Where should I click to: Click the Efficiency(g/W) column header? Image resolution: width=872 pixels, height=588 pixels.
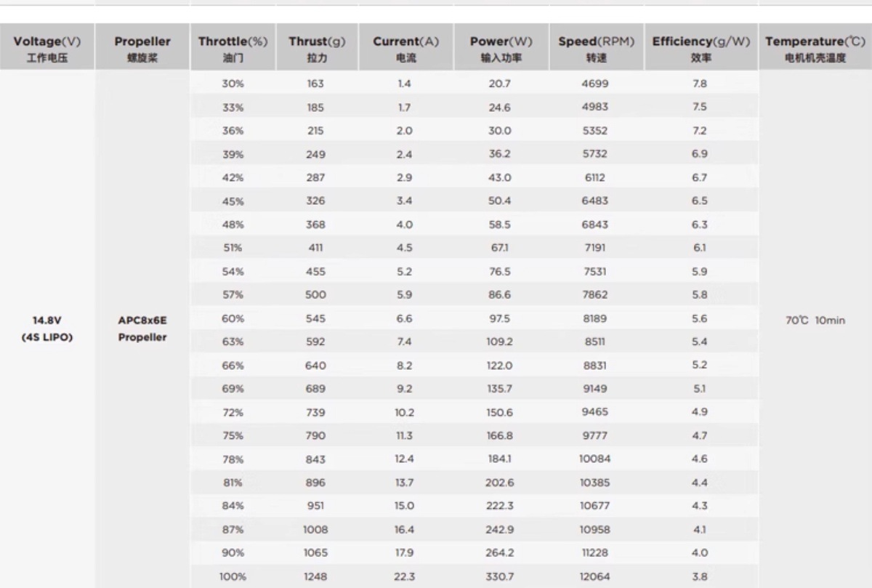pyautogui.click(x=701, y=48)
